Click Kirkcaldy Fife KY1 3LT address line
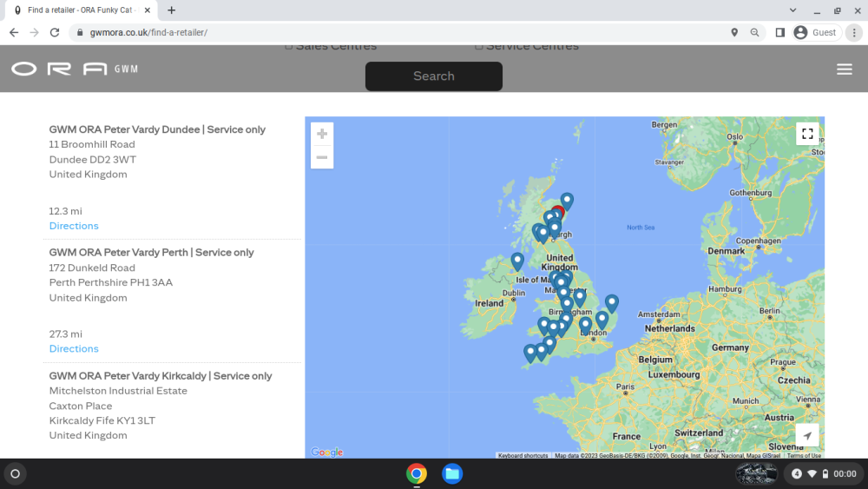868x489 pixels. (x=102, y=420)
